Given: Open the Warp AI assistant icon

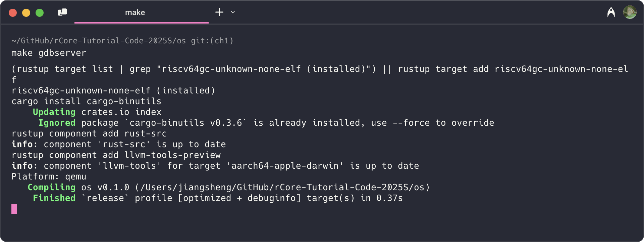Looking at the screenshot, I should (611, 12).
